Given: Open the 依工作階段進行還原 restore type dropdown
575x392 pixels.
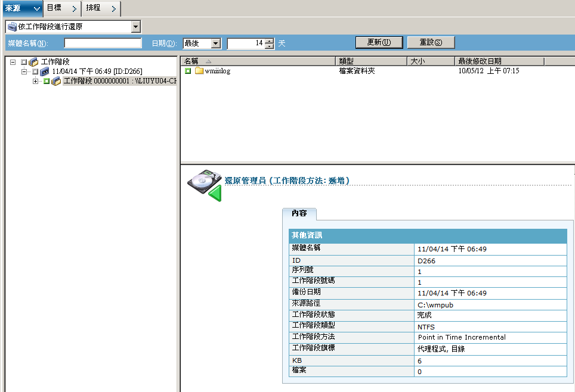Looking at the screenshot, I should (x=135, y=26).
